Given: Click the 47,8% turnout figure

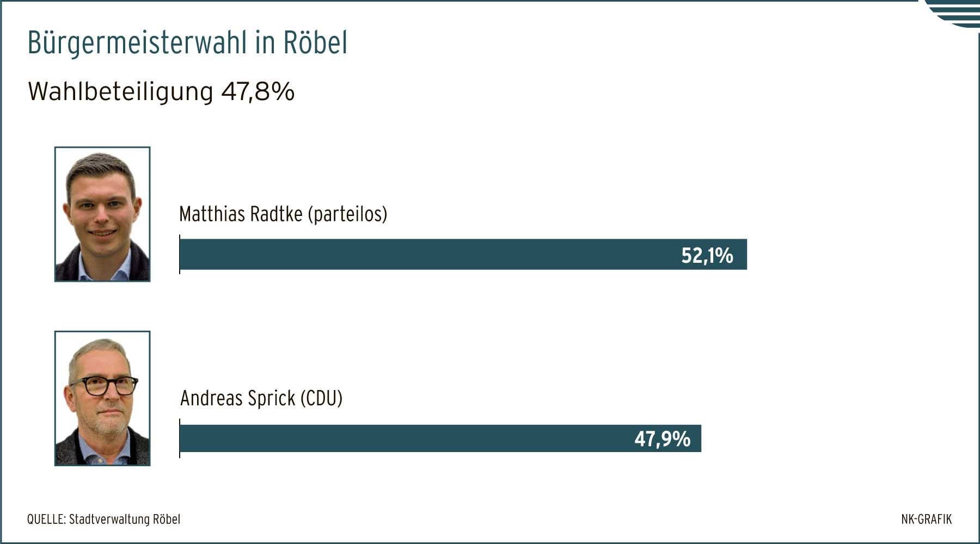Looking at the screenshot, I should tap(258, 91).
